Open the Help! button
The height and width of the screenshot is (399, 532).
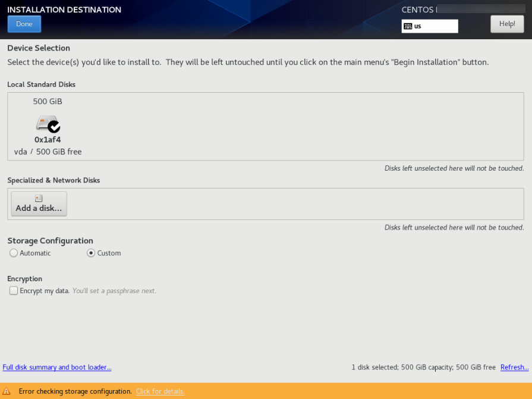pos(507,24)
